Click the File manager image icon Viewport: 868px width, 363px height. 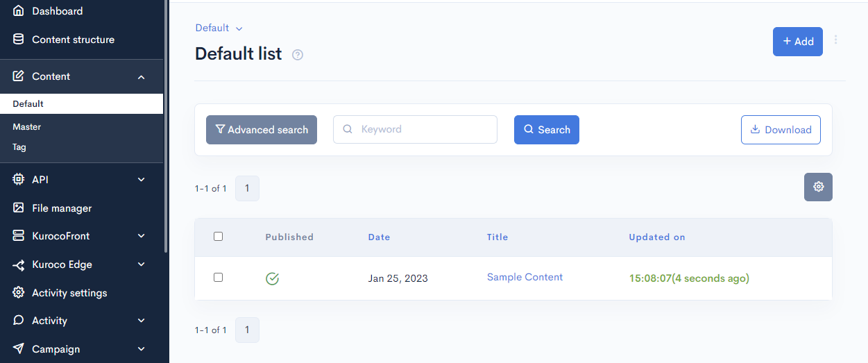coord(19,208)
